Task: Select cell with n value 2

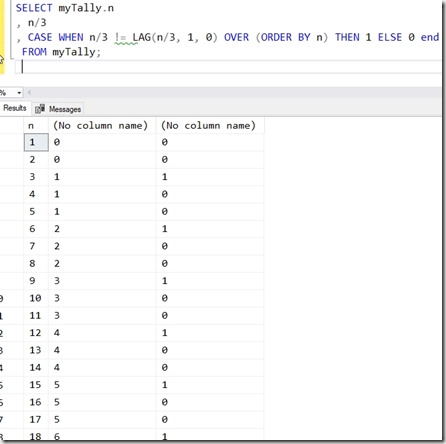Action: (x=36, y=160)
